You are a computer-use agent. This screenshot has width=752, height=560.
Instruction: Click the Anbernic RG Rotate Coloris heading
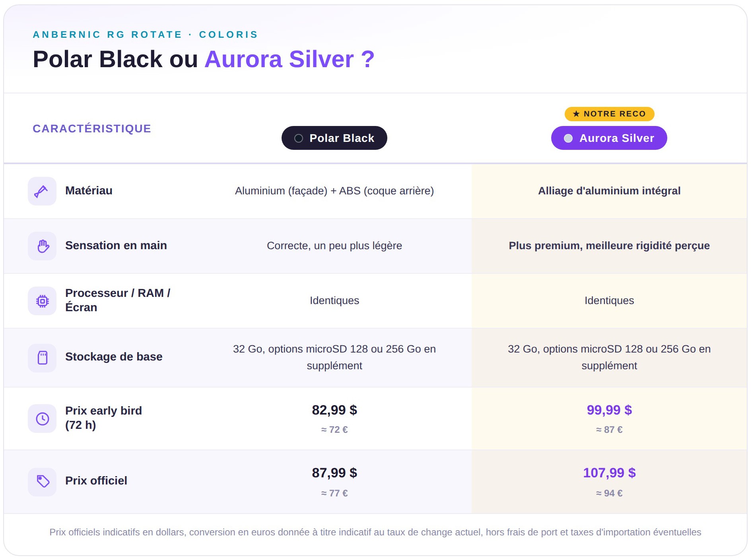tap(146, 35)
